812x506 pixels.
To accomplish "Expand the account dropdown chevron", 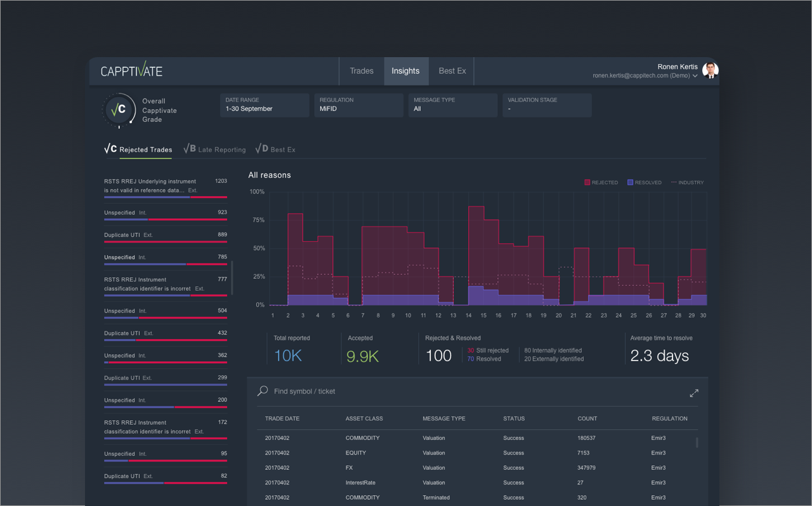I will pos(695,76).
